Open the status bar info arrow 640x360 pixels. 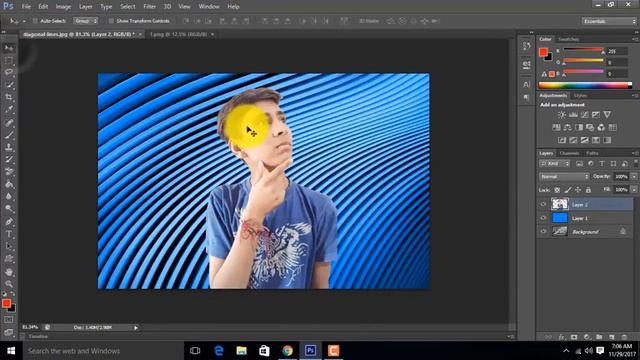pyautogui.click(x=136, y=327)
